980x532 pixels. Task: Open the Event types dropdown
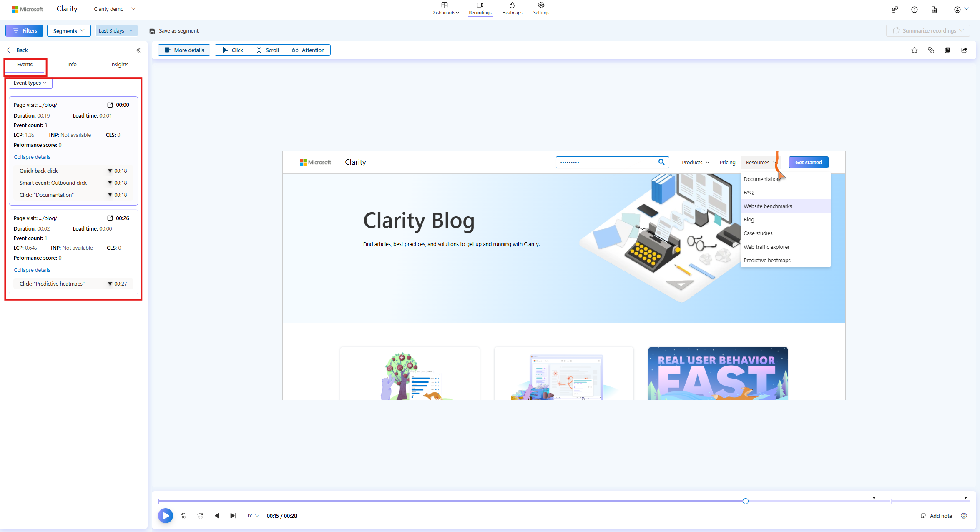[x=30, y=83]
